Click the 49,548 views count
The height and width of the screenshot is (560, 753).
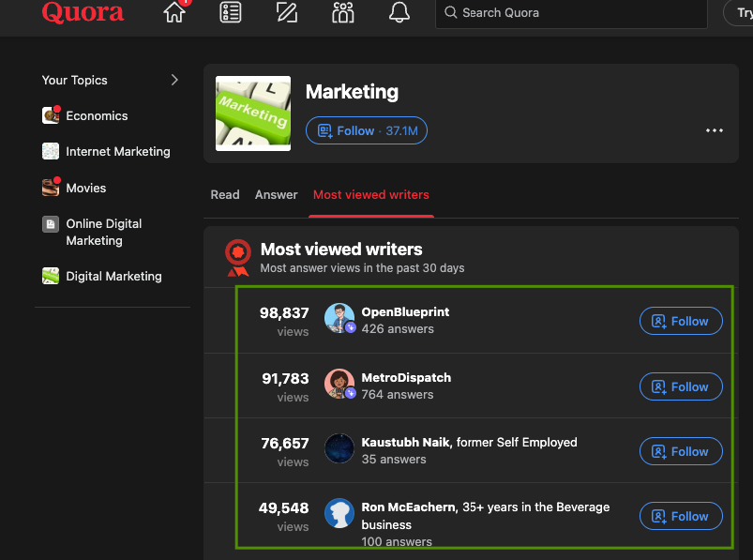(x=284, y=508)
